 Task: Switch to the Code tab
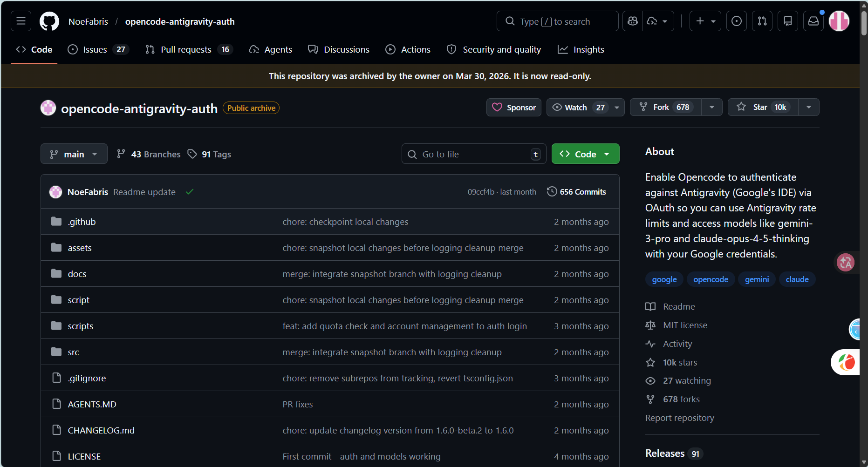[34, 49]
